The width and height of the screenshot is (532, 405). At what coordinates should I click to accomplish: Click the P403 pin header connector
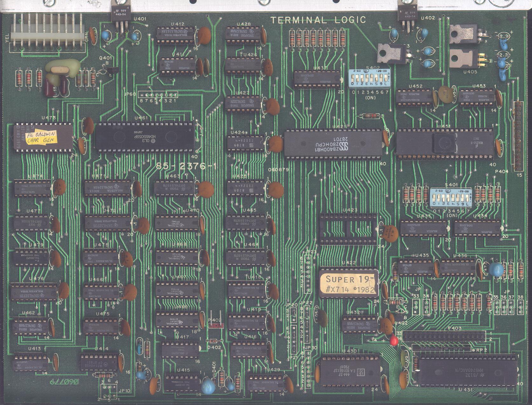(444, 336)
